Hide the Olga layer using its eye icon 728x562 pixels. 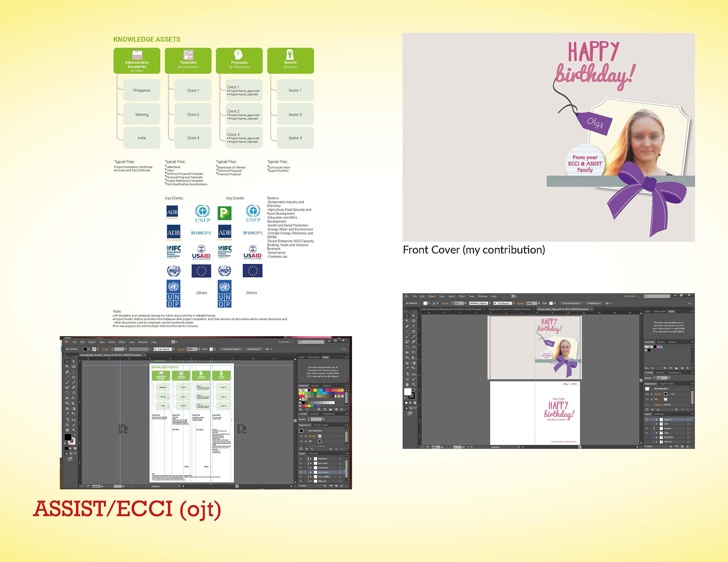click(x=646, y=433)
